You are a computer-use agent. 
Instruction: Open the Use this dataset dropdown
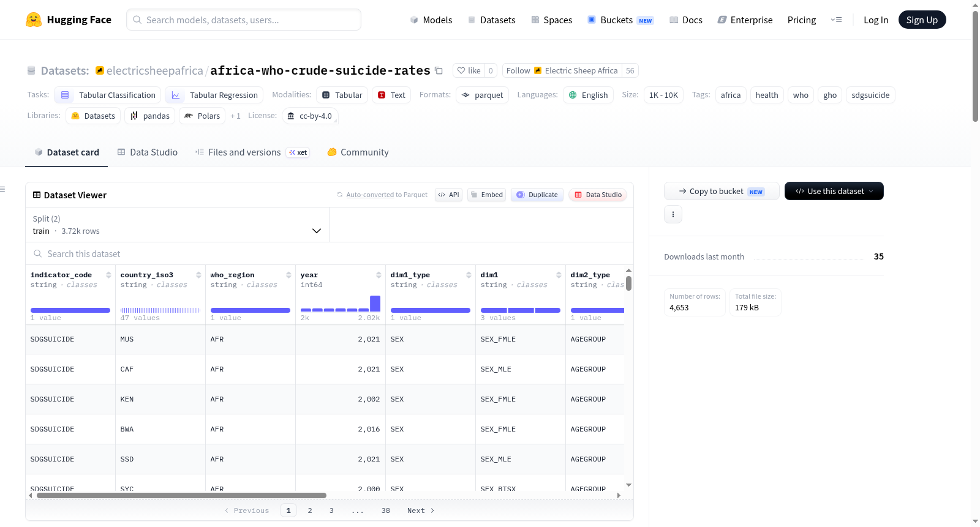click(834, 191)
